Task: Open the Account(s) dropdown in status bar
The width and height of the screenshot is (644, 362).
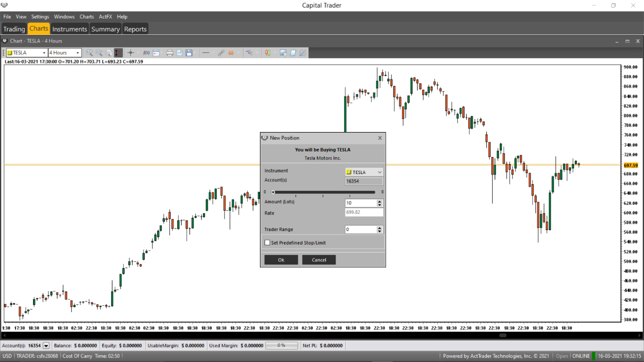Action: (x=46, y=346)
